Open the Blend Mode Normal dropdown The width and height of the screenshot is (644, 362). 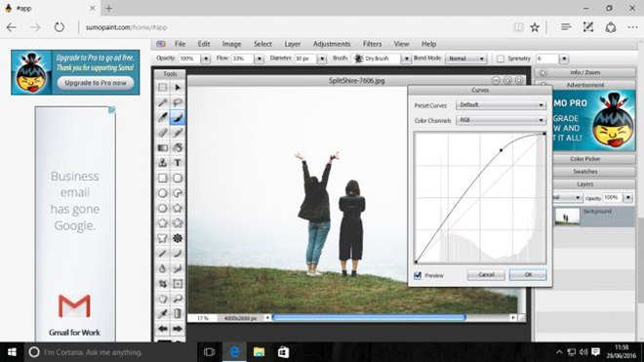[x=465, y=59]
